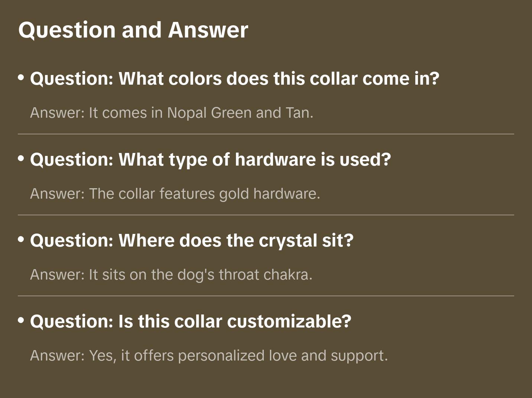
Task: Click the bullet beside the collar colors question
Action: pyautogui.click(x=21, y=78)
